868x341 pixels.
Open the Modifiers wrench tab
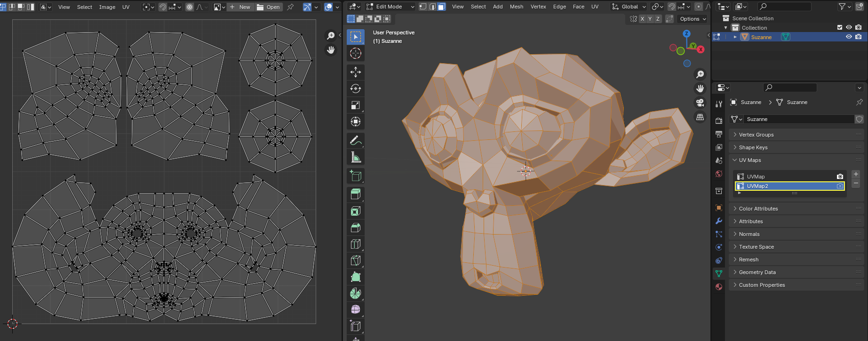719,221
